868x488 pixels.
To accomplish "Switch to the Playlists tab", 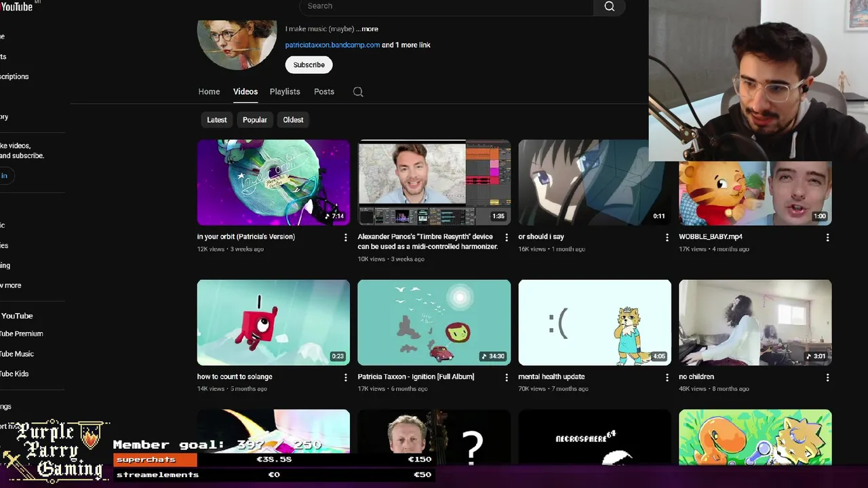I will [x=285, y=91].
